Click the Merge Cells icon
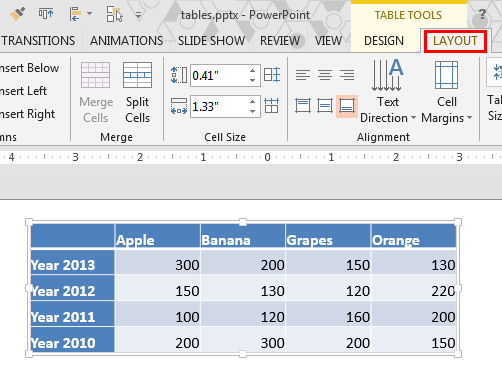This screenshot has height=375, width=502. click(96, 75)
